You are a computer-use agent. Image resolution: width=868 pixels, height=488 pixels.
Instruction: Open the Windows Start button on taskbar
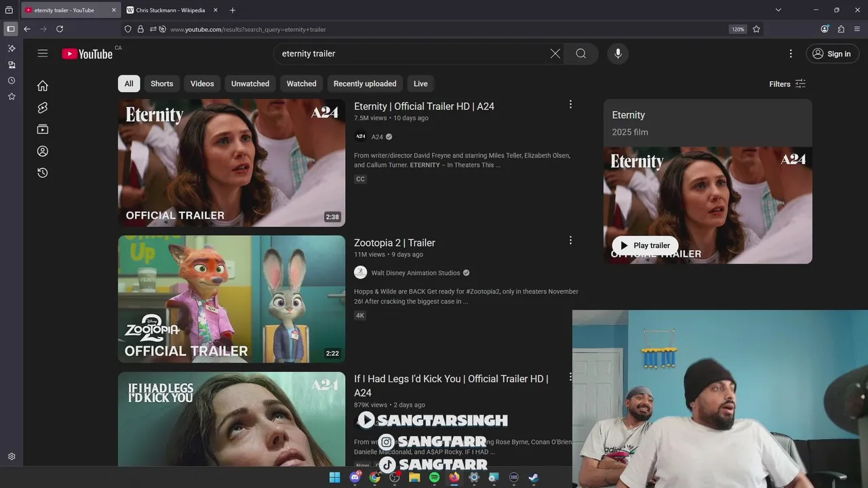[335, 477]
